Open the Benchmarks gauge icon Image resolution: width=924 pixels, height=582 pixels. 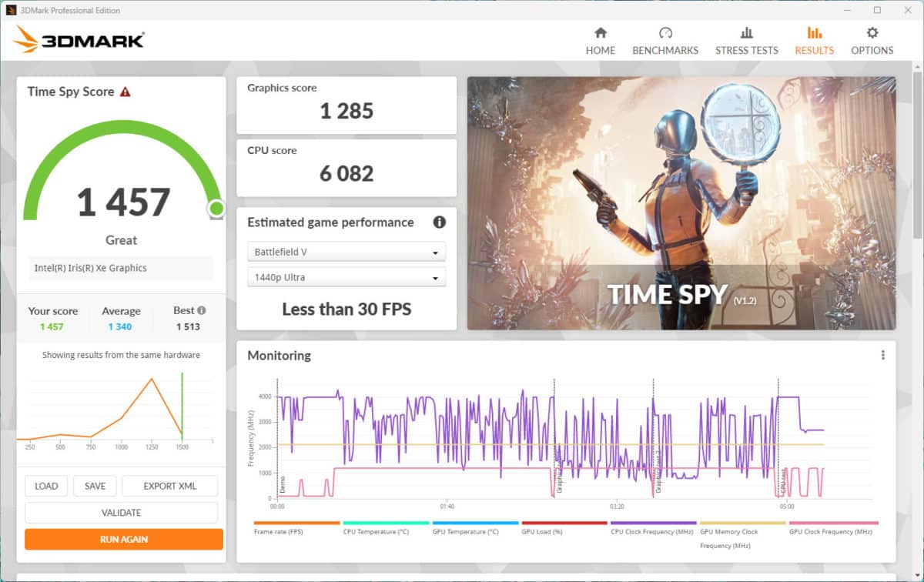tap(665, 33)
